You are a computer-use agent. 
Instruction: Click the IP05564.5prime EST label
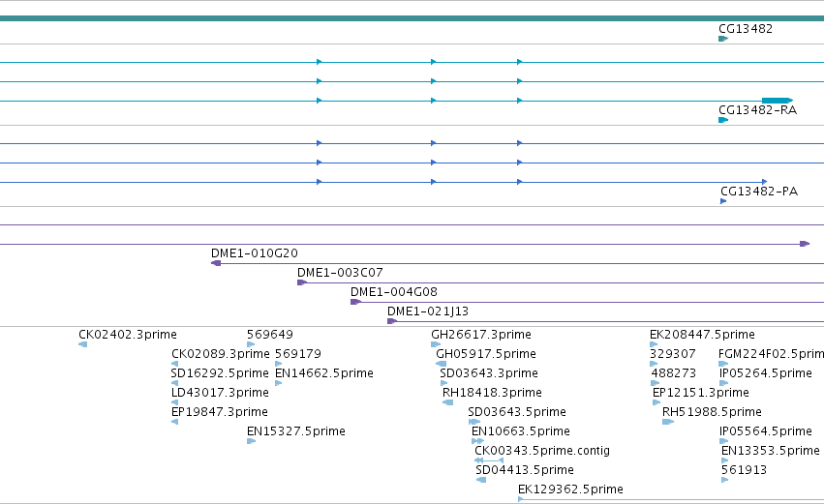click(x=766, y=432)
